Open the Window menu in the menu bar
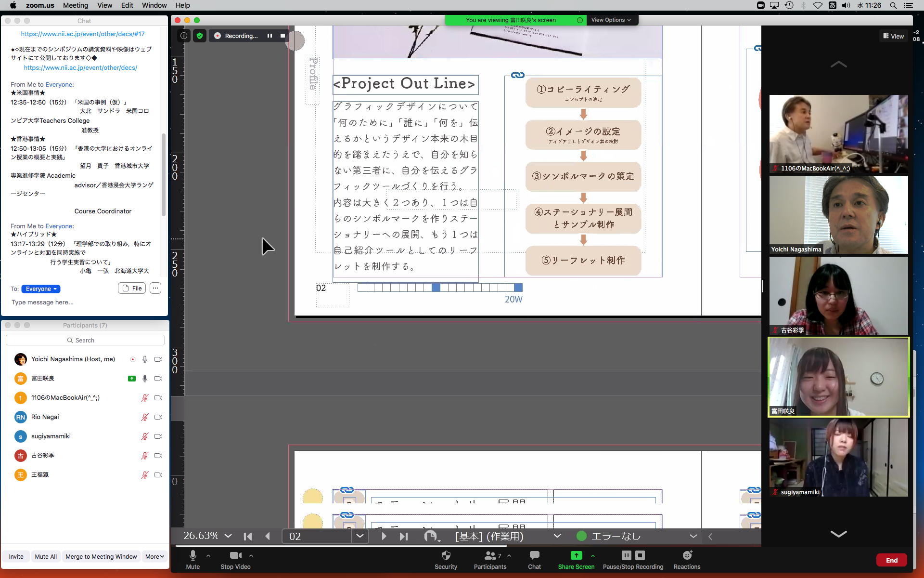924x578 pixels. (154, 5)
